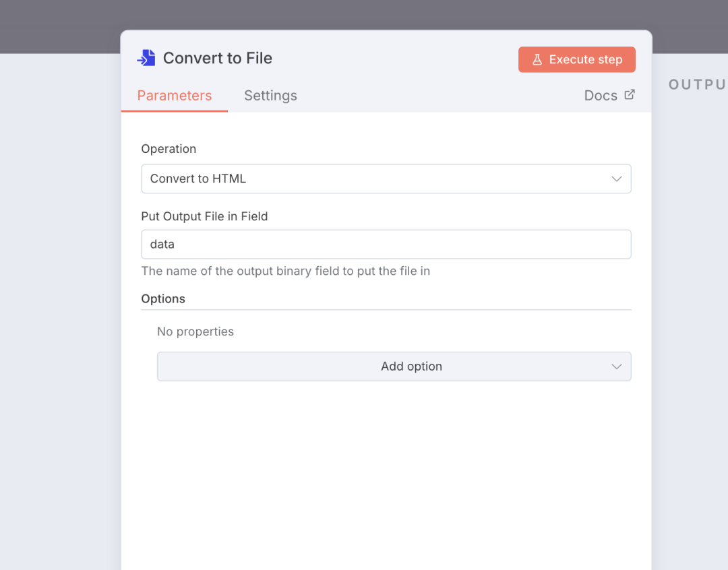
Task: Click the No properties placeholder text
Action: coord(195,331)
